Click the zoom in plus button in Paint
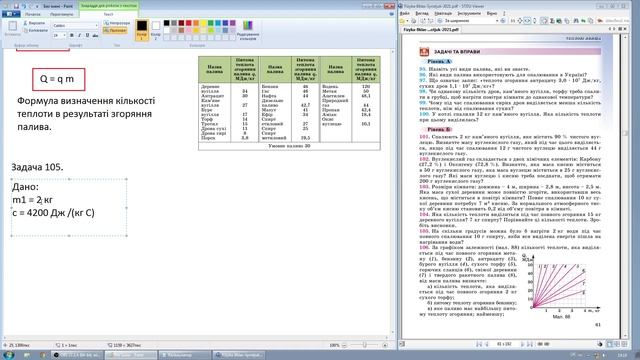The image size is (640, 360). click(384, 345)
